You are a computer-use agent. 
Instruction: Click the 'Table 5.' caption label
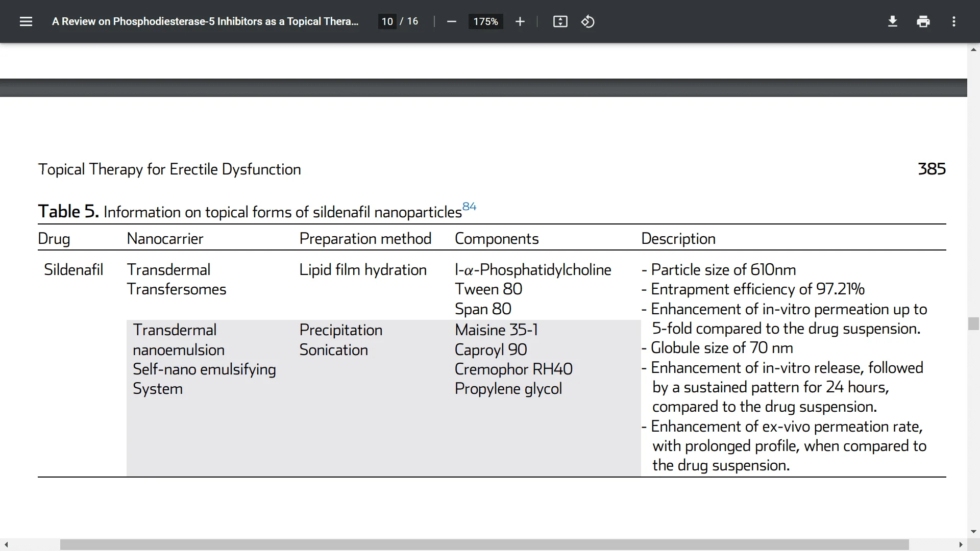click(68, 211)
